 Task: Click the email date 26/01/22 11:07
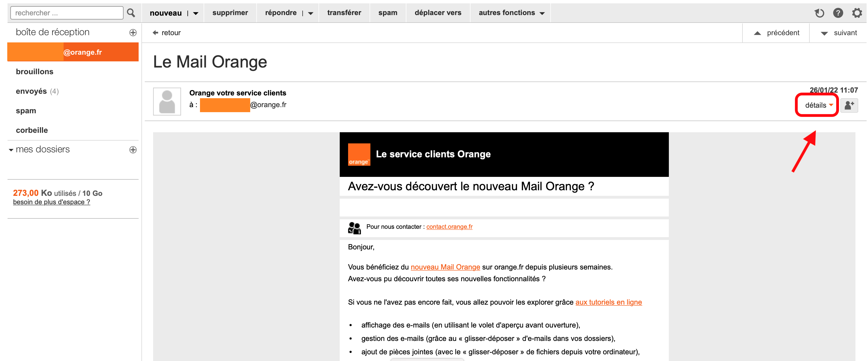(834, 90)
